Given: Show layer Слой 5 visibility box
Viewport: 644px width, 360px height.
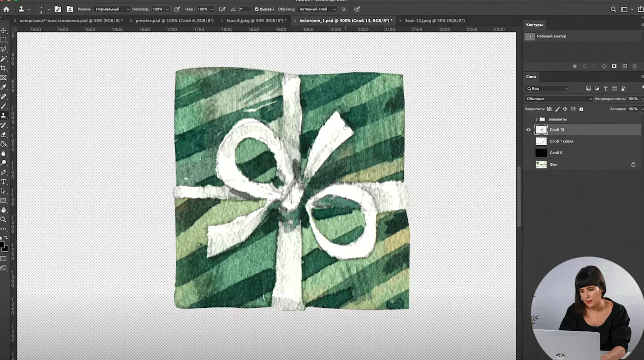Looking at the screenshot, I should tap(529, 153).
